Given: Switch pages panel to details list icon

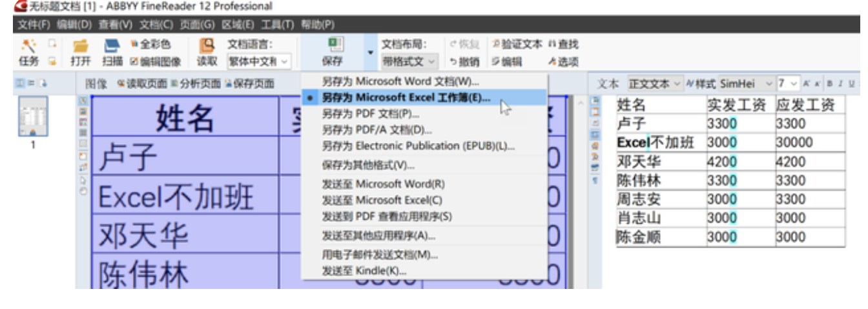Looking at the screenshot, I should tap(30, 83).
